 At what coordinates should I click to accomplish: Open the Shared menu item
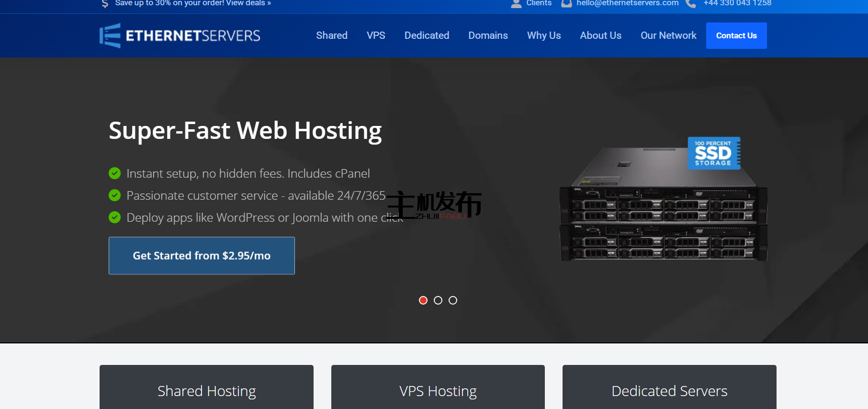tap(332, 35)
